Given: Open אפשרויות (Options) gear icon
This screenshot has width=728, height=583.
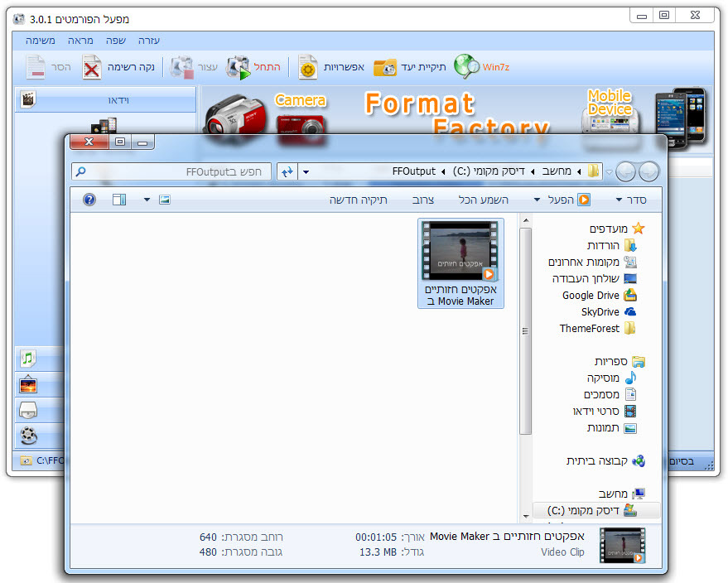Looking at the screenshot, I should pos(307,67).
